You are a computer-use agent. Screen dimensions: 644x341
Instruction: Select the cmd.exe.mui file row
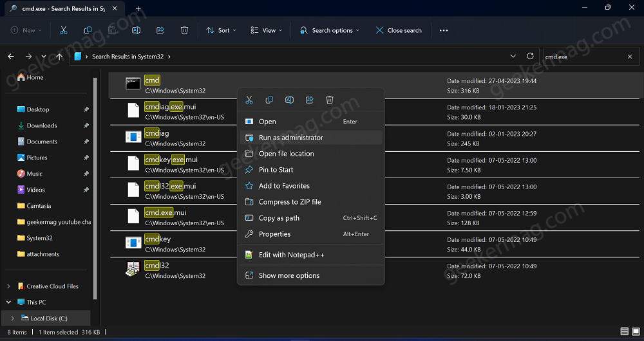375,217
